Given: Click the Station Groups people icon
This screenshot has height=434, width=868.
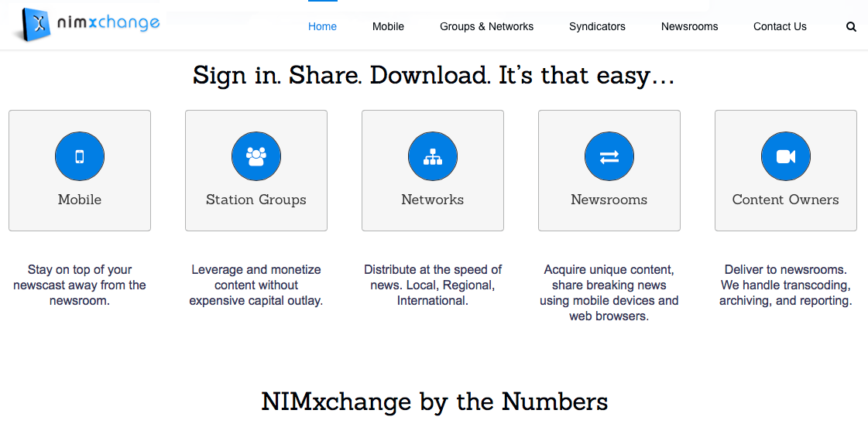Looking at the screenshot, I should [x=256, y=156].
